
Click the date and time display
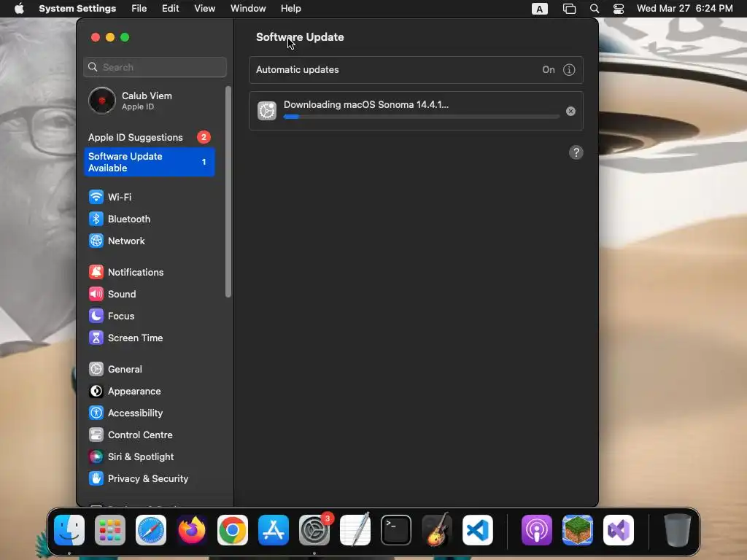click(684, 9)
